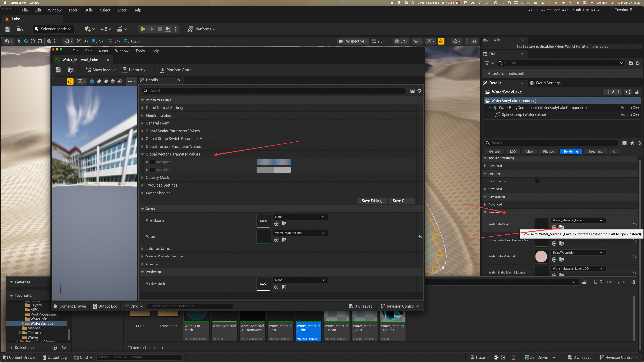This screenshot has width=644, height=362.
Task: Click the Save icon in the Lake editor toolbar
Action: coord(7,29)
